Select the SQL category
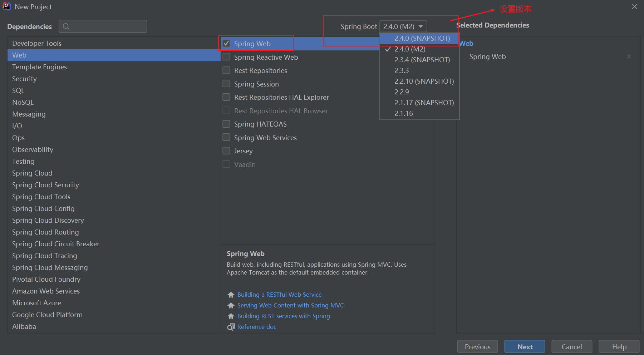 (x=114, y=90)
